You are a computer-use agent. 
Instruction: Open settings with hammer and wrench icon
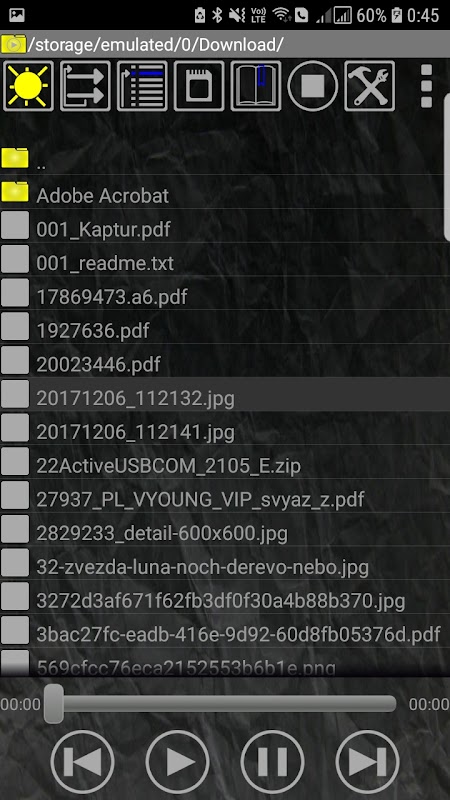tap(370, 86)
